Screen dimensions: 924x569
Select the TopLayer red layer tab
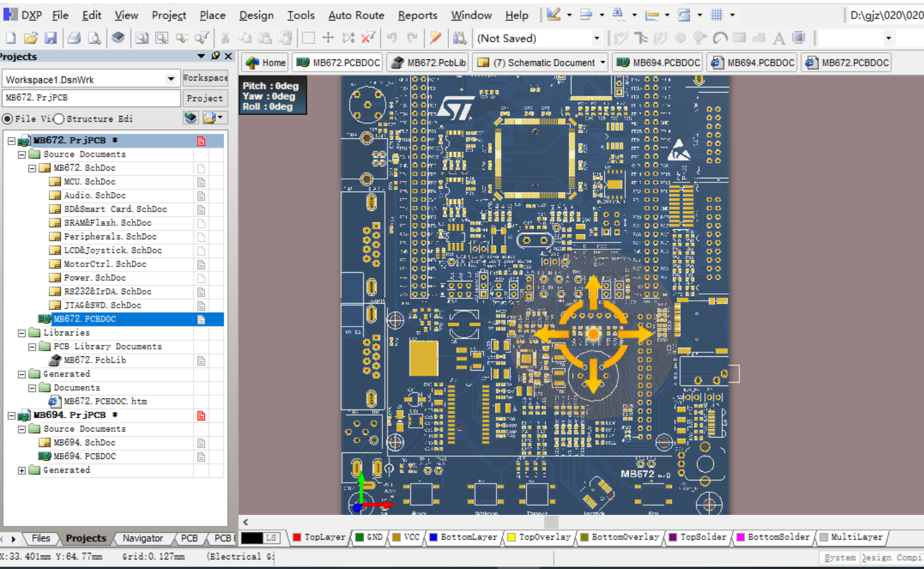click(319, 538)
